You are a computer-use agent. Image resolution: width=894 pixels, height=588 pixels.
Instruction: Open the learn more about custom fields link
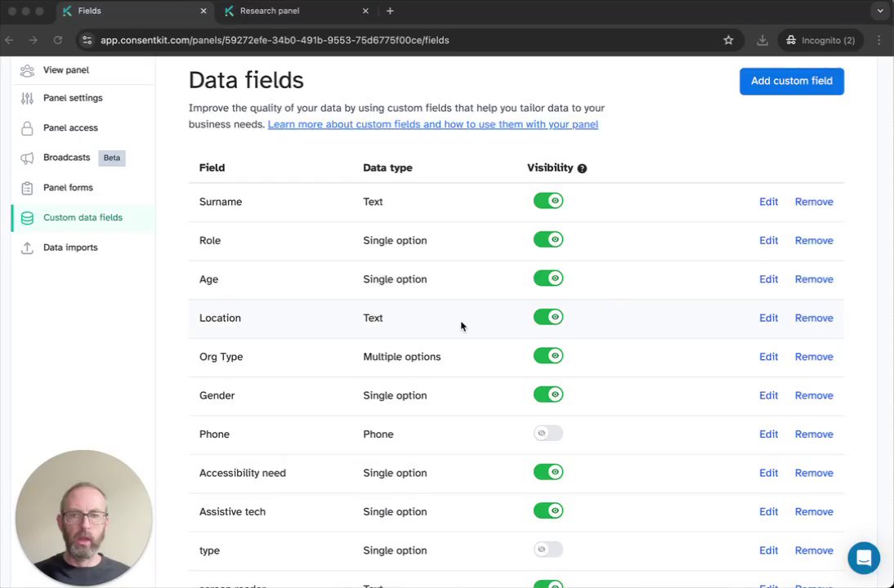pyautogui.click(x=432, y=124)
